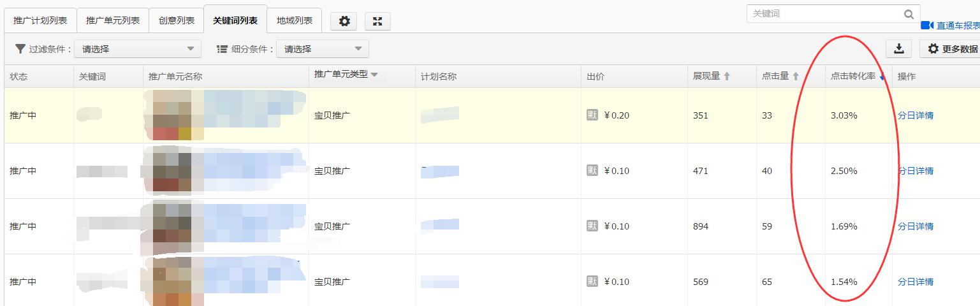The width and height of the screenshot is (980, 306).
Task: Open the 细分条件 dropdown
Action: click(x=322, y=49)
